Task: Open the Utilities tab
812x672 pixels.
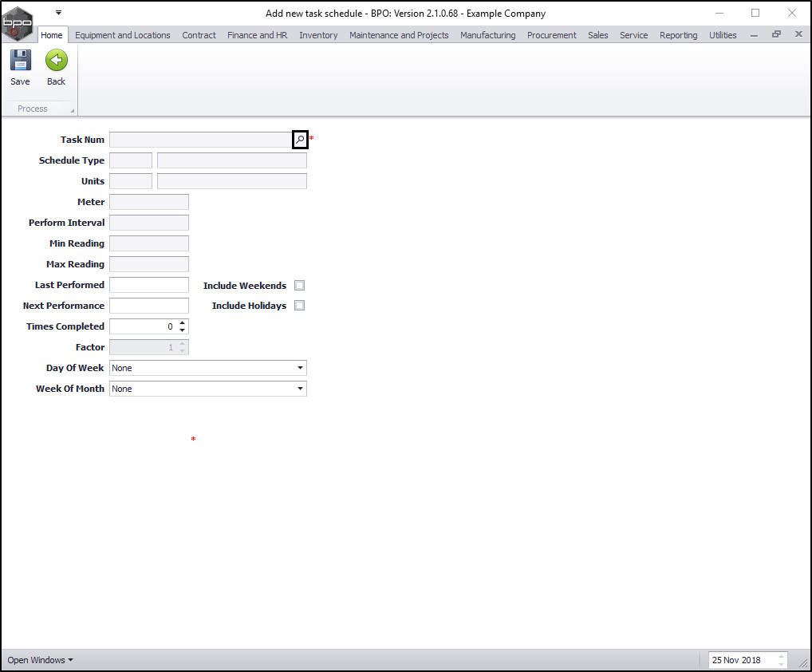Action: [x=723, y=35]
